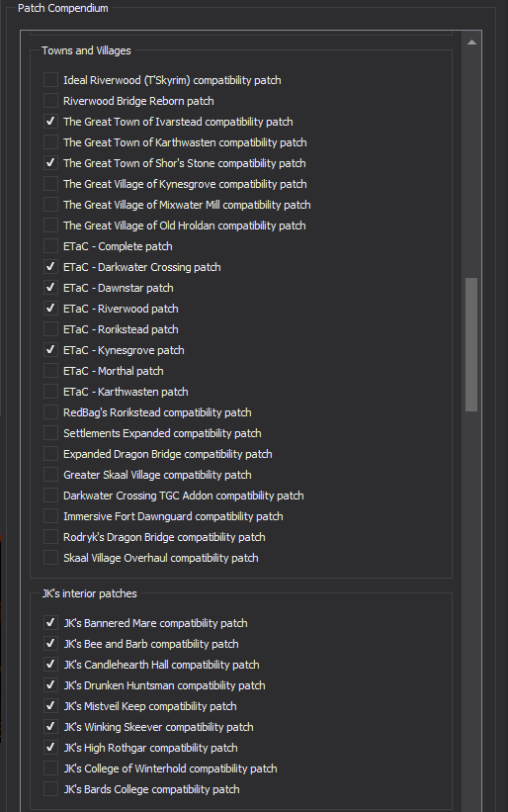Click the vertical scrollbar thumb
This screenshot has height=812, width=508.
(471, 345)
